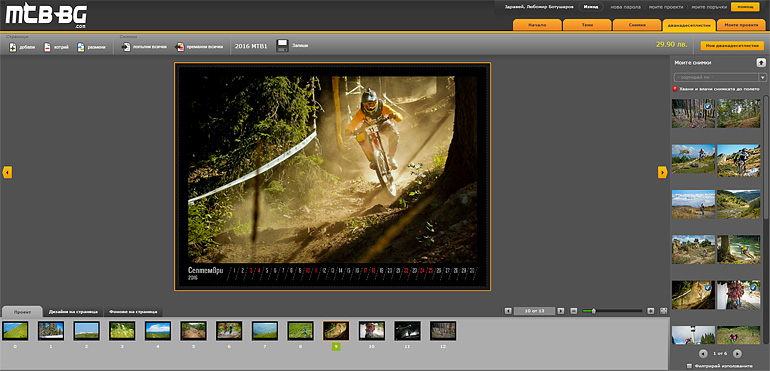Click the zoom in plus icon
This screenshot has height=371, width=770.
[x=651, y=311]
